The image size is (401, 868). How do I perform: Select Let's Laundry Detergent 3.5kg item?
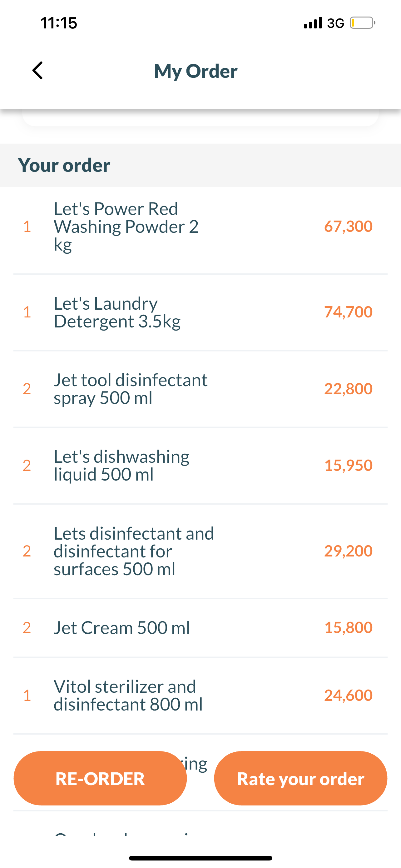coord(117,312)
